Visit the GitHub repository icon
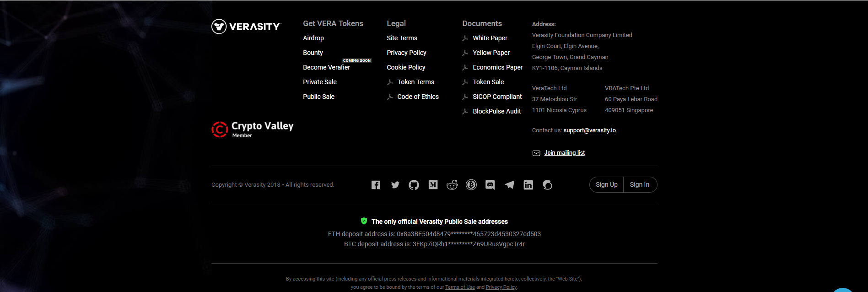 click(x=414, y=185)
